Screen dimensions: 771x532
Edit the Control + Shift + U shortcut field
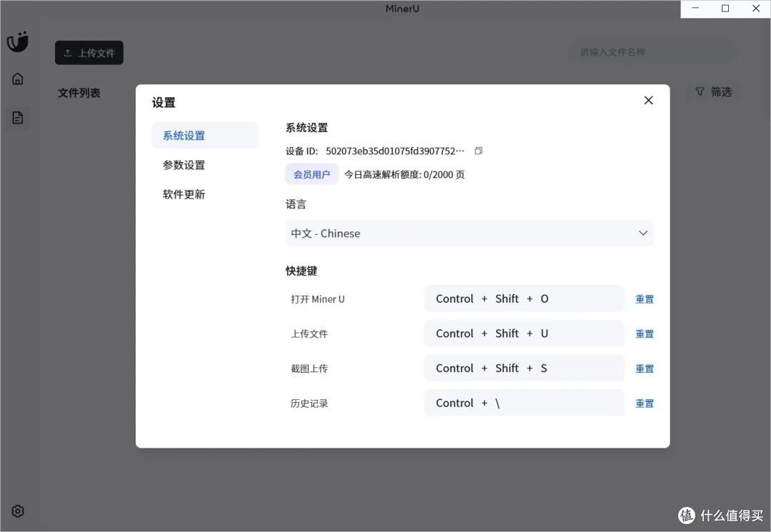coord(524,333)
